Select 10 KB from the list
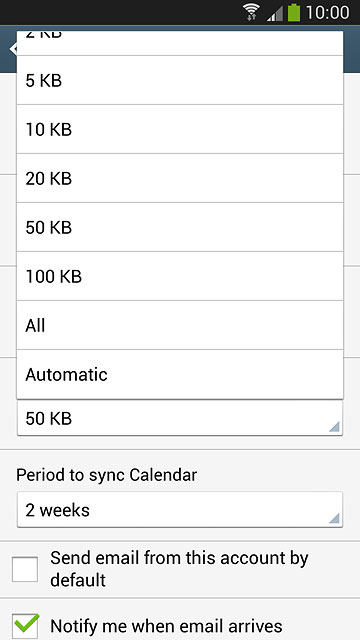The width and height of the screenshot is (360, 640). 180,129
